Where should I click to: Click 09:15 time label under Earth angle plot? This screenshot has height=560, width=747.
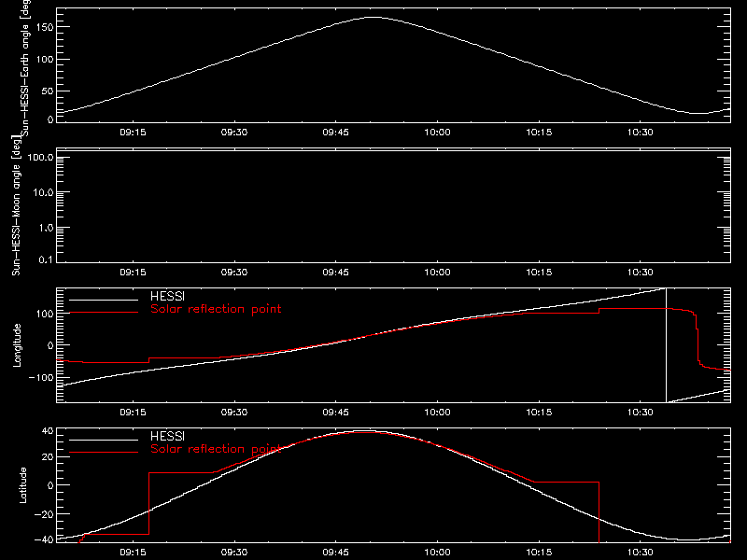pyautogui.click(x=133, y=133)
